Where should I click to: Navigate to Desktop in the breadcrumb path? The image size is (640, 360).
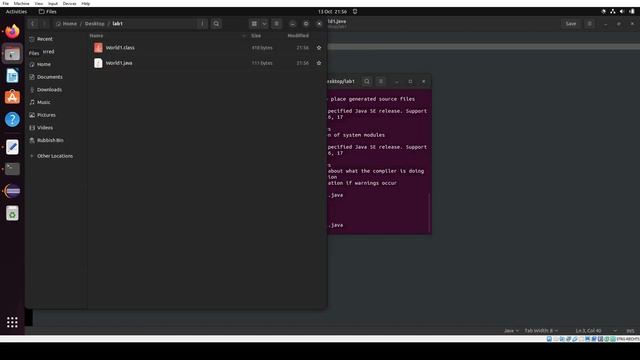click(95, 24)
